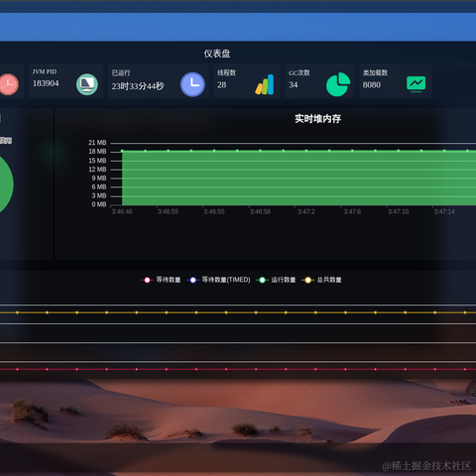This screenshot has height=476, width=476.
Task: Click the 18 MB y-axis label
Action: [x=97, y=152]
